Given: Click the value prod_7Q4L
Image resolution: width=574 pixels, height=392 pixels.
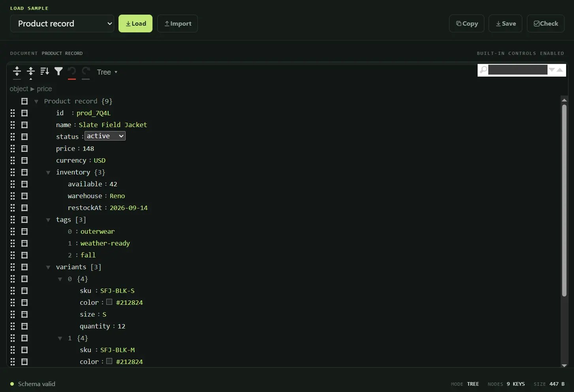Looking at the screenshot, I should (94, 113).
